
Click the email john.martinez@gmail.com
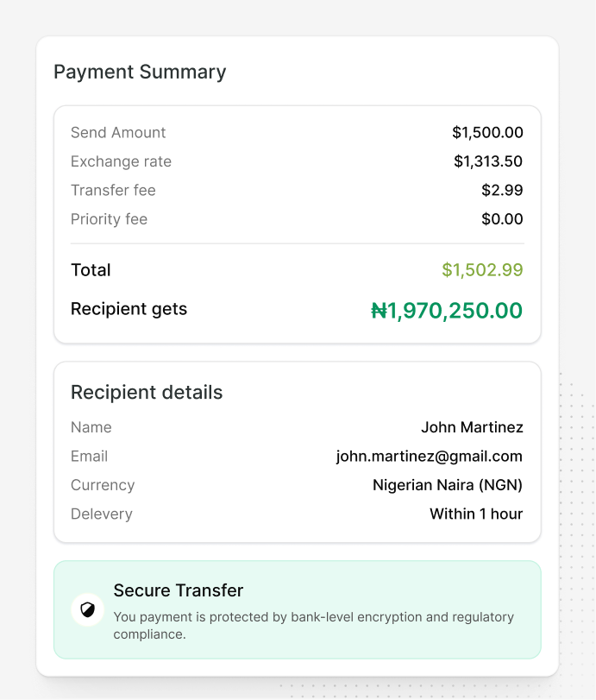[x=430, y=457]
